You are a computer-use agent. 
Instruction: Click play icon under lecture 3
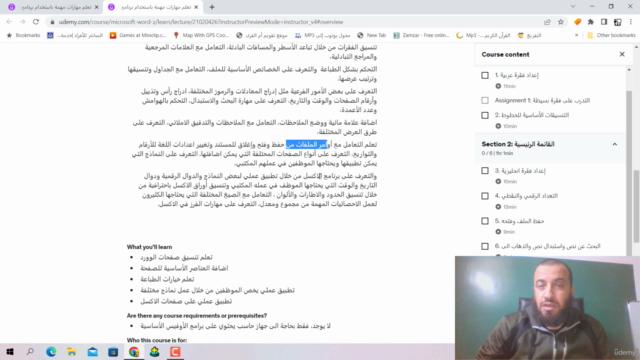point(498,181)
